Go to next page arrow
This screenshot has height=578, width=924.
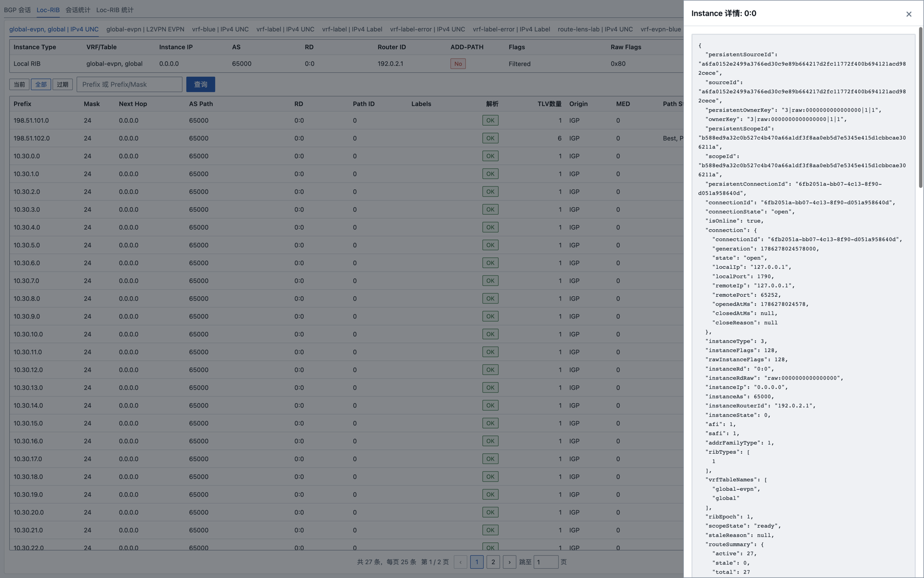510,562
